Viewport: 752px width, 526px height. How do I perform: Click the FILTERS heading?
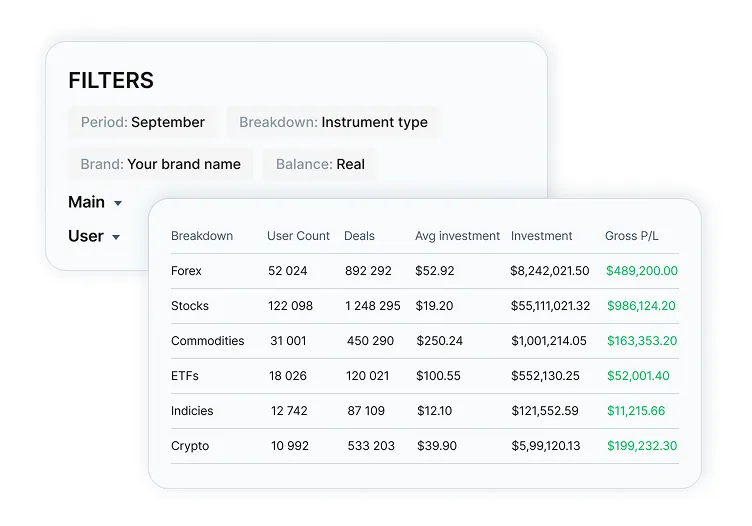click(111, 81)
